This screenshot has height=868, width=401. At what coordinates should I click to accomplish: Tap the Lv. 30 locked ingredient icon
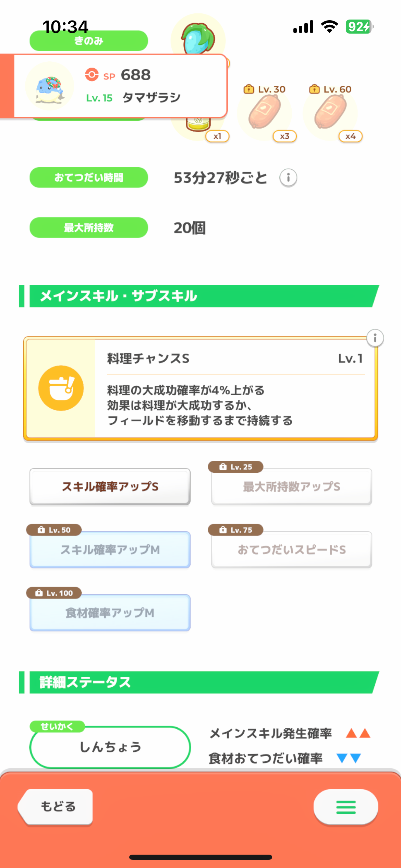(x=265, y=112)
